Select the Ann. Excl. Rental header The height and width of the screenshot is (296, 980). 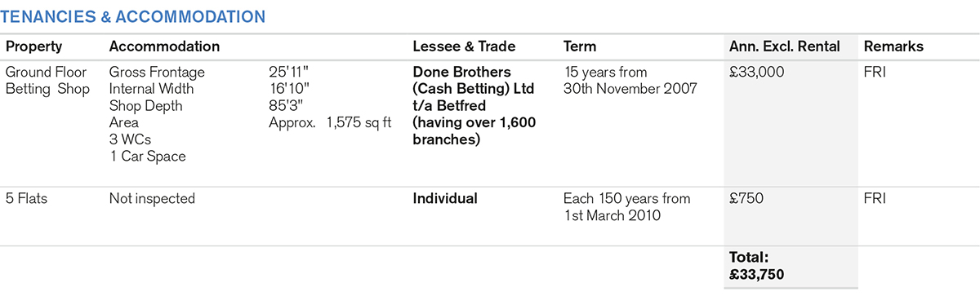(784, 46)
